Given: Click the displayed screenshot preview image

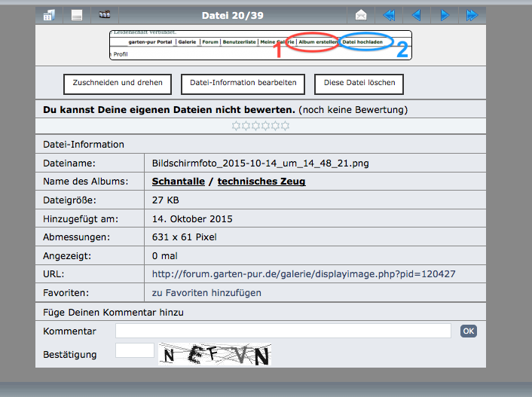Looking at the screenshot, I should pyautogui.click(x=261, y=45).
